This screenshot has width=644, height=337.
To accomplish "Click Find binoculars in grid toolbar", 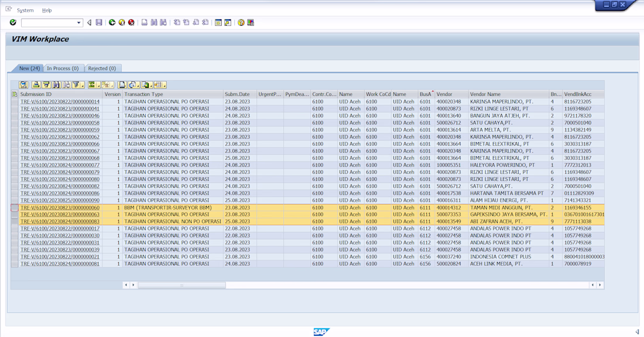I will (56, 85).
